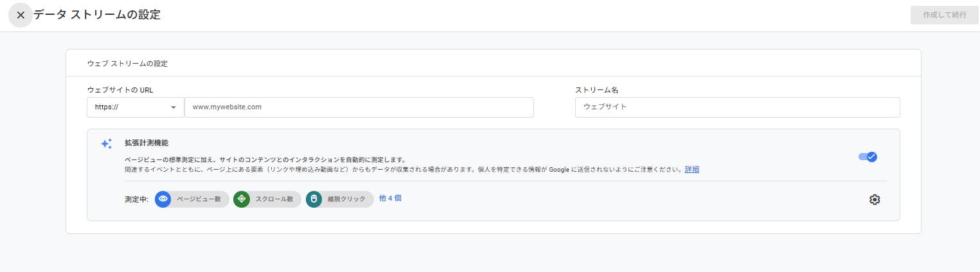The width and height of the screenshot is (980, 272).
Task: Select the 離脱クリック chip label
Action: (347, 199)
